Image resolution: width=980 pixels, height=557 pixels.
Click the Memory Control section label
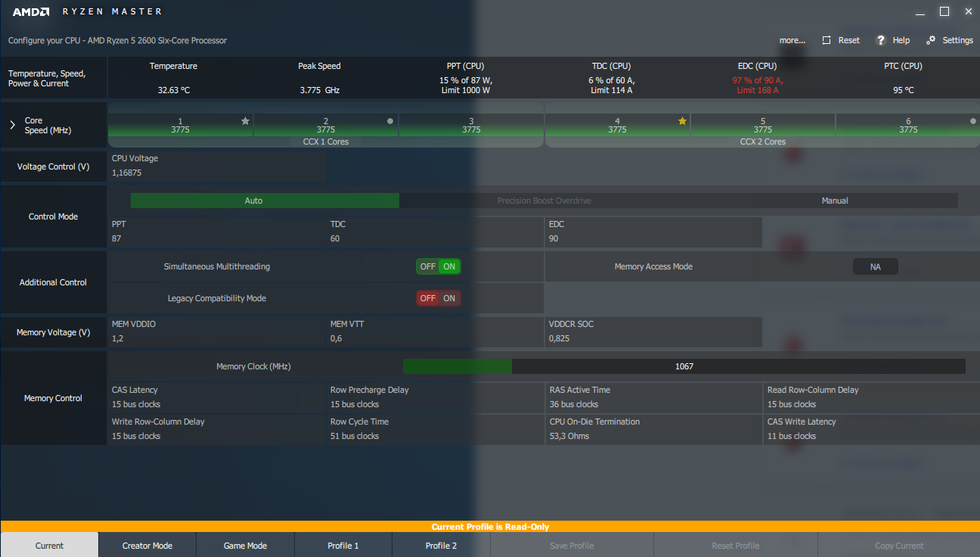click(x=53, y=398)
